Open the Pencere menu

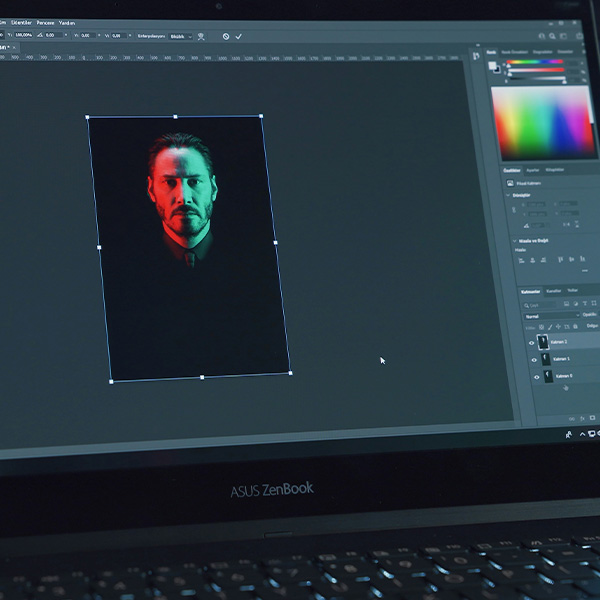pos(46,23)
